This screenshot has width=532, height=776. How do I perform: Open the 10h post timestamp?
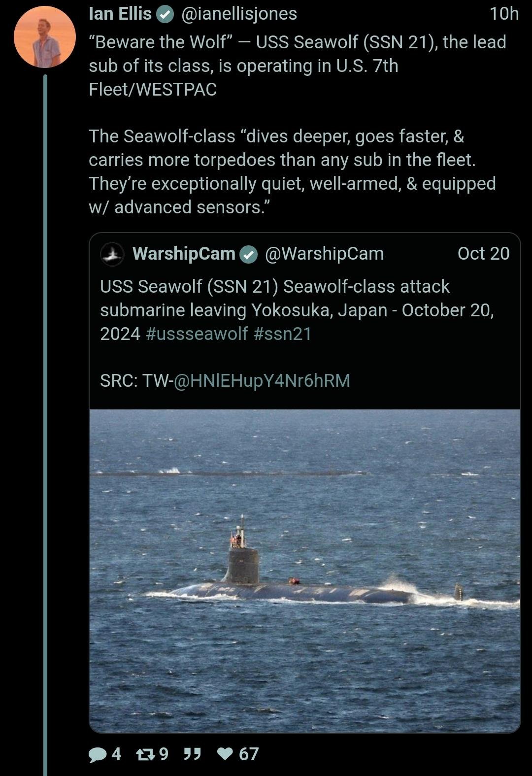pyautogui.click(x=504, y=14)
